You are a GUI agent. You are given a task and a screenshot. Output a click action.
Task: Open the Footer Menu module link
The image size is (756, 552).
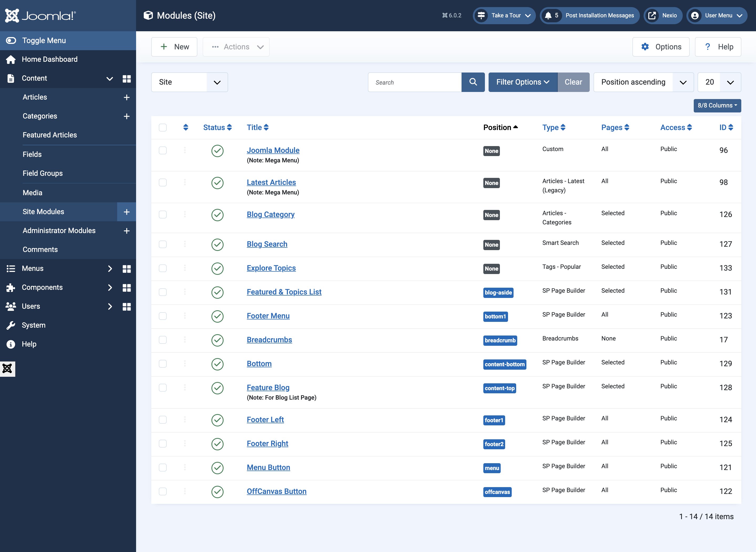tap(268, 316)
